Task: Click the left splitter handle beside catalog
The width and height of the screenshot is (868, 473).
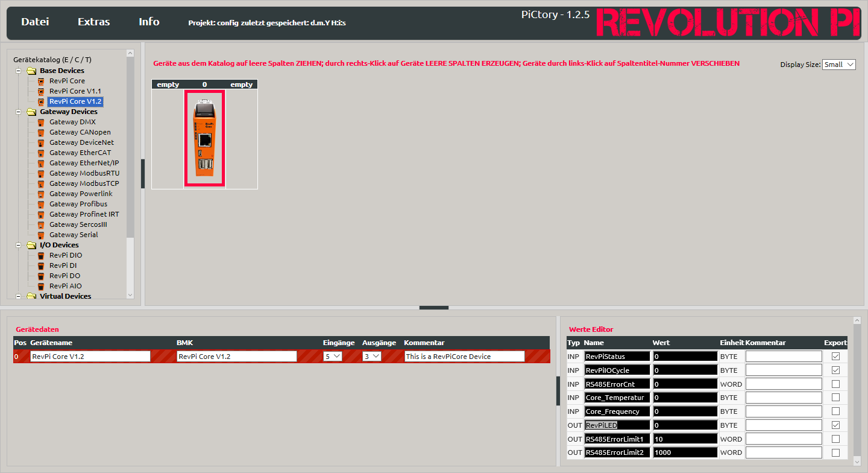Action: pyautogui.click(x=143, y=174)
